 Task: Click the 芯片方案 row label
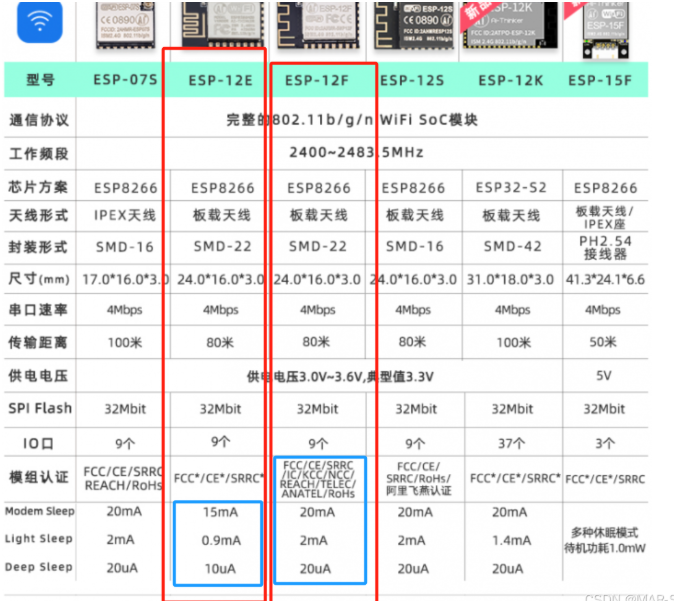click(x=38, y=187)
